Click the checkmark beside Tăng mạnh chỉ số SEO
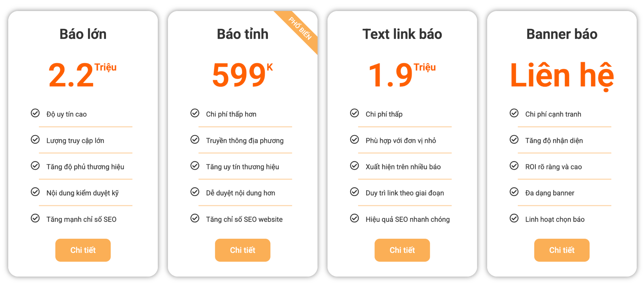Viewport: 644px width, 284px height. 35,218
